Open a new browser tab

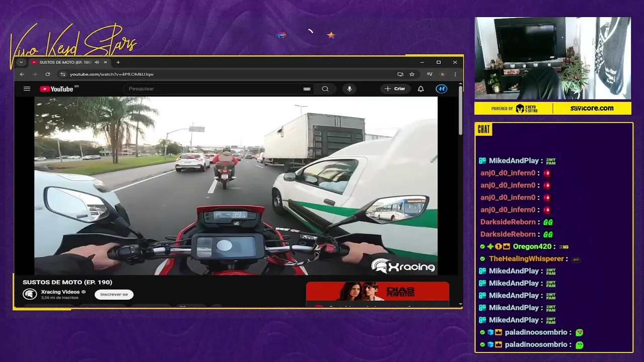click(x=118, y=62)
